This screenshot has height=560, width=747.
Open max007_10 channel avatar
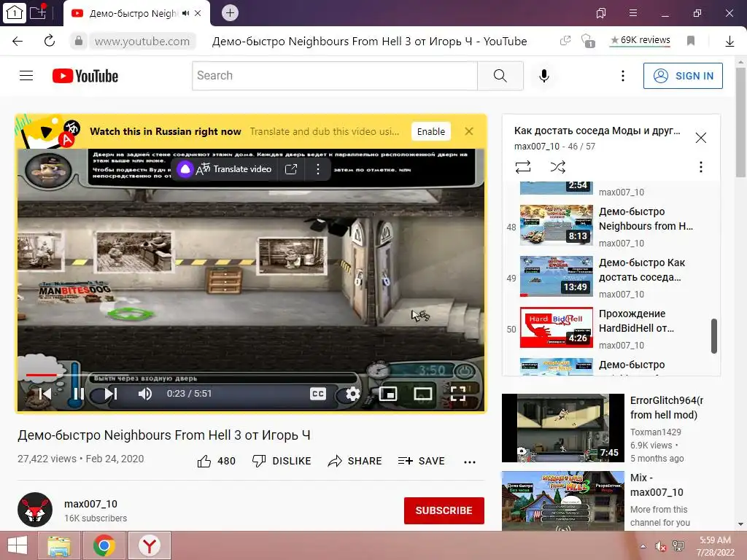click(35, 510)
